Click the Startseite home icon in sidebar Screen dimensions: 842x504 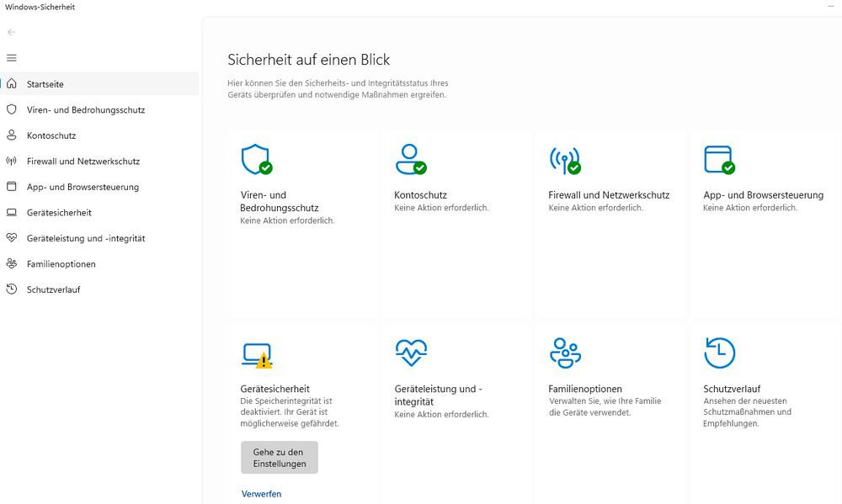[x=12, y=83]
